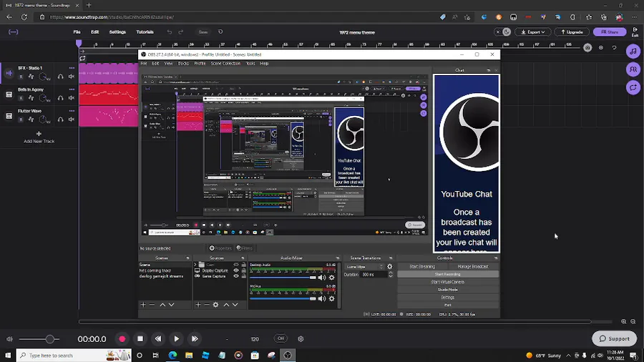
Task: Open Flutter Wave instrument icon
Action: [x=9, y=116]
